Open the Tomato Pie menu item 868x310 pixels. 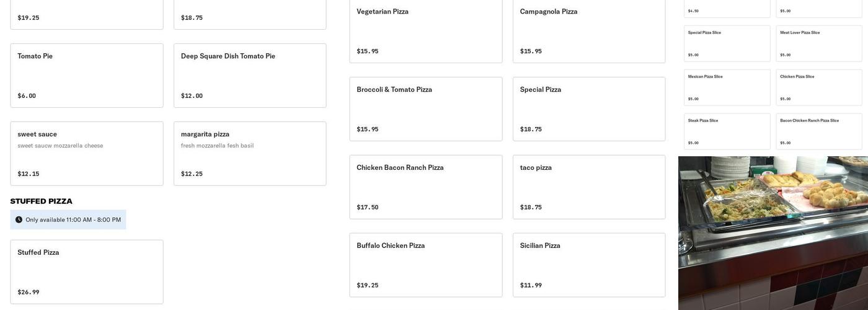87,76
